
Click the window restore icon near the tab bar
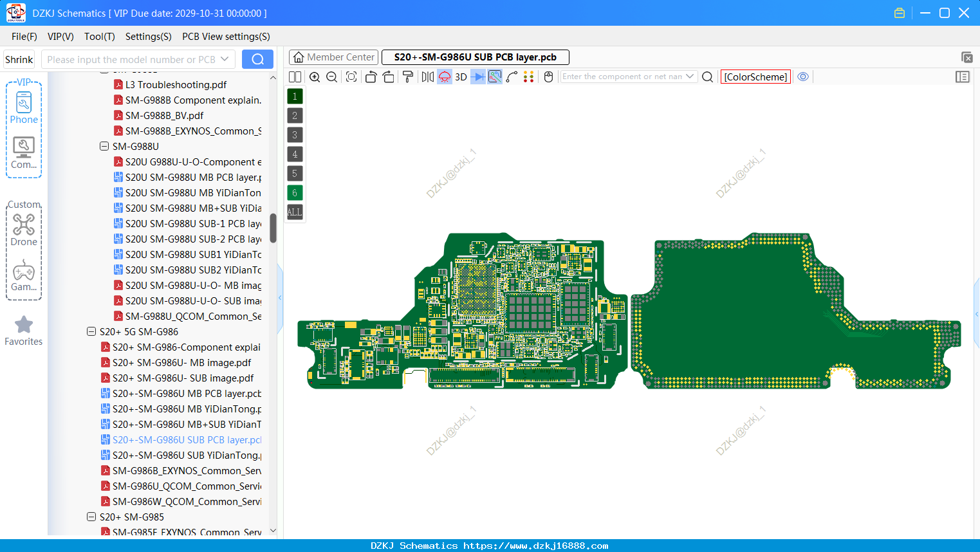click(966, 57)
